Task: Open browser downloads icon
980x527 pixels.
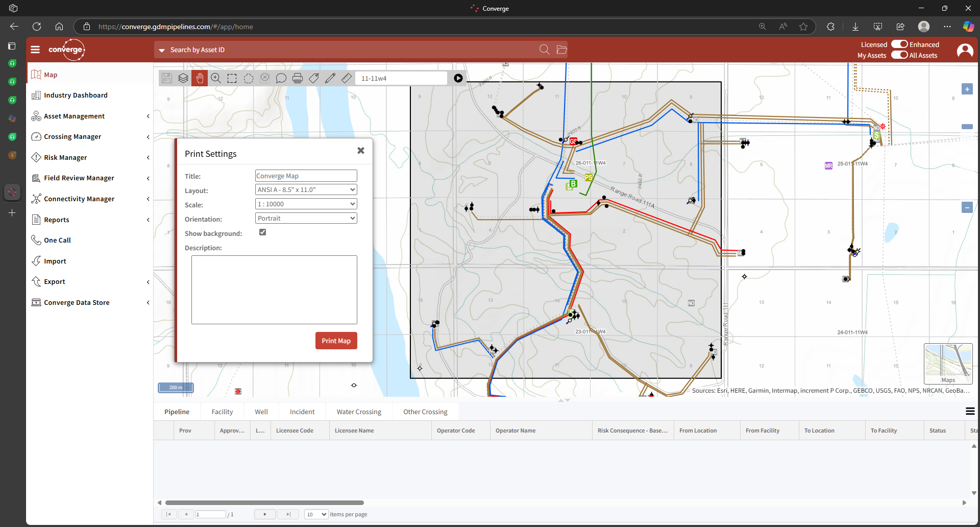Action: coord(855,27)
